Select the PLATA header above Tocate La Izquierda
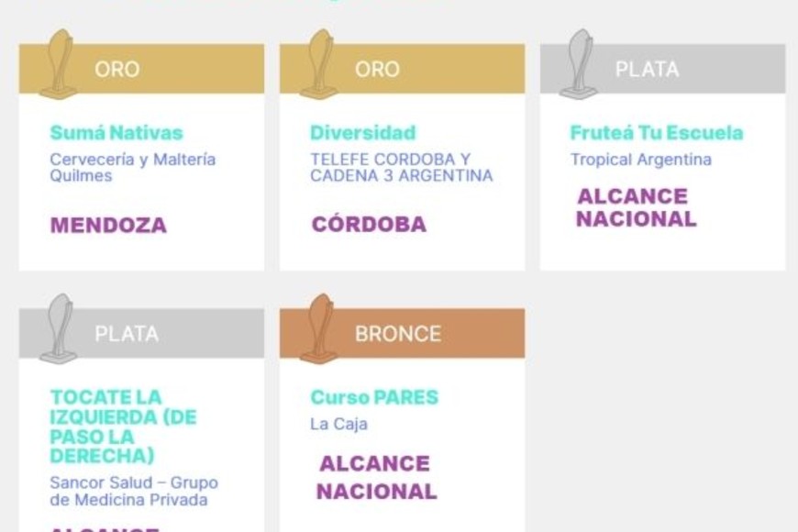 click(127, 334)
